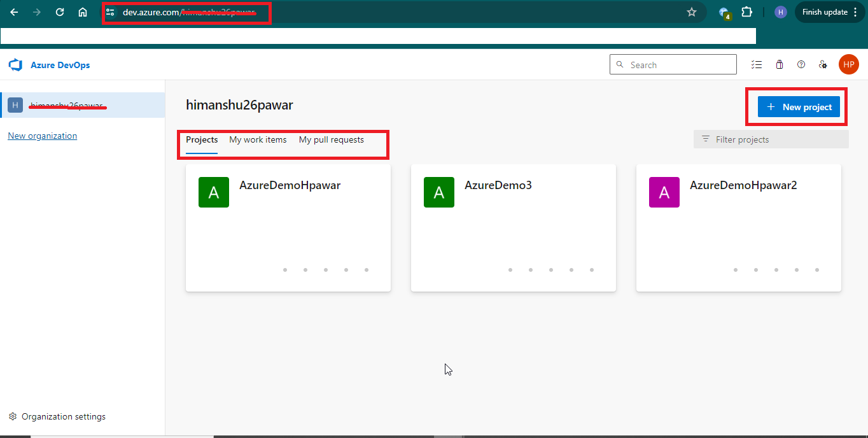Click the New project button
This screenshot has height=438, width=868.
(798, 106)
